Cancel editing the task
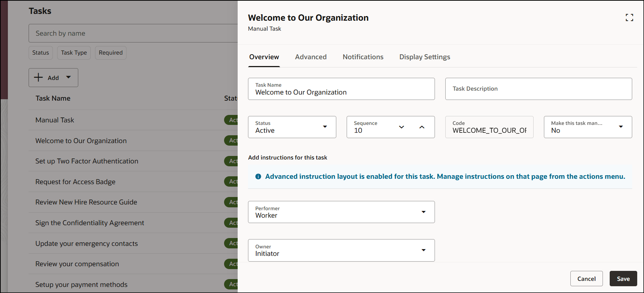 point(586,279)
